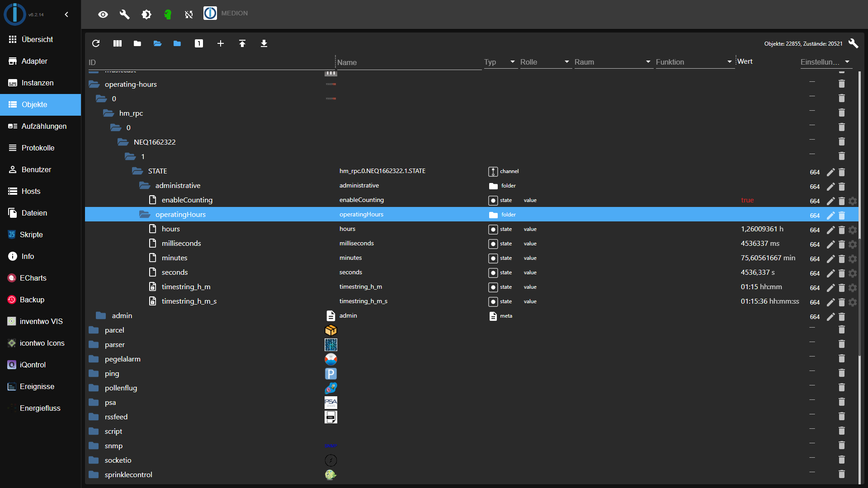Click the value 4536337 ms

pyautogui.click(x=760, y=244)
